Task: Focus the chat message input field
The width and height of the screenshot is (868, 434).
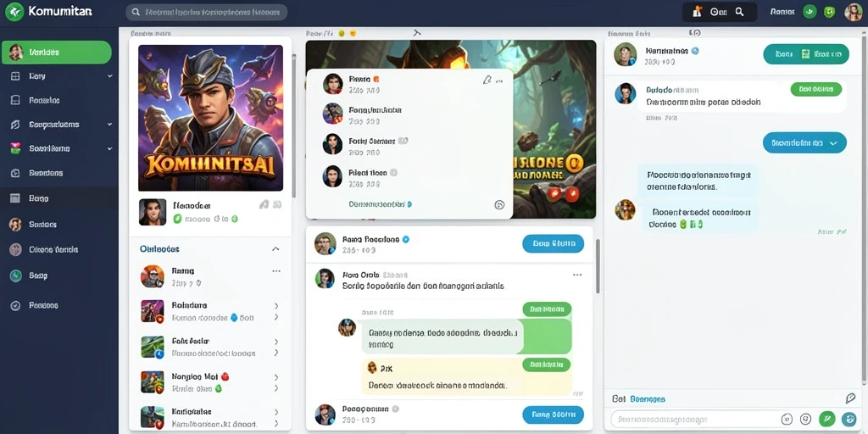Action: tap(693, 420)
